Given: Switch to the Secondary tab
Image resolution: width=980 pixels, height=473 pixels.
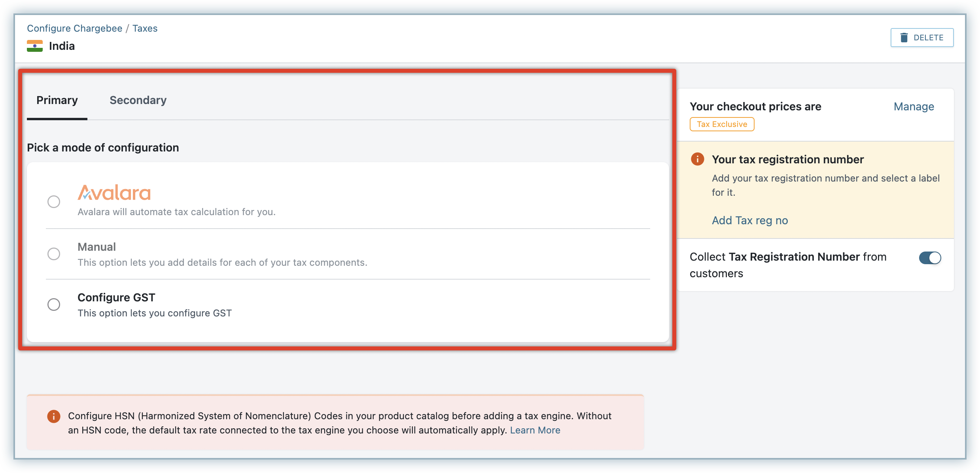Looking at the screenshot, I should pyautogui.click(x=138, y=100).
